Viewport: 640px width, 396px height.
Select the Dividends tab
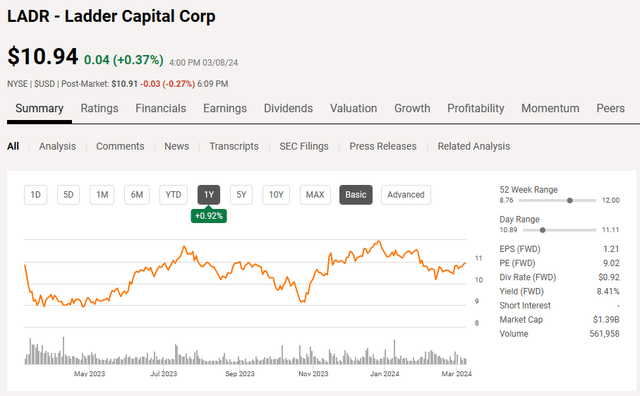288,109
